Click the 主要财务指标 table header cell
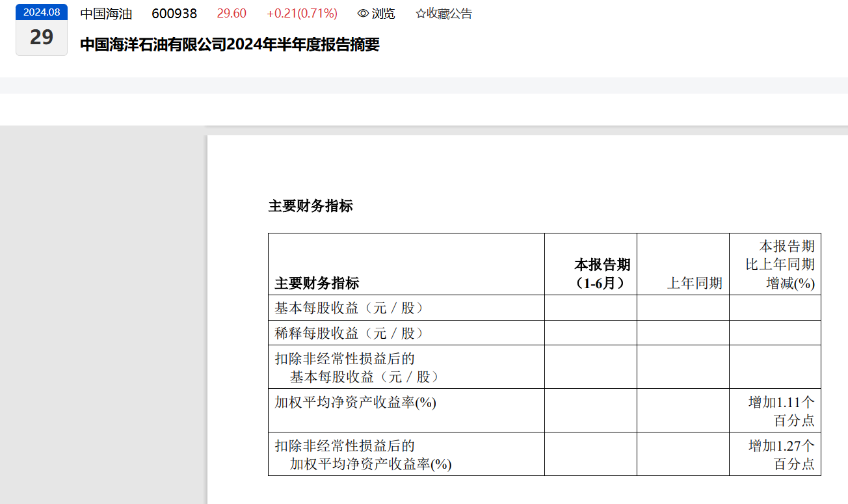This screenshot has height=504, width=848. tap(406, 264)
